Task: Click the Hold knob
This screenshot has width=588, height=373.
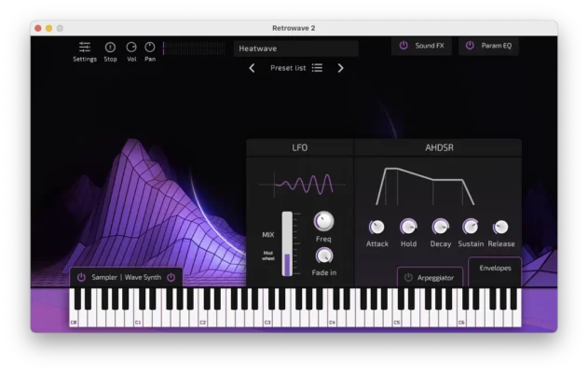Action: click(408, 227)
